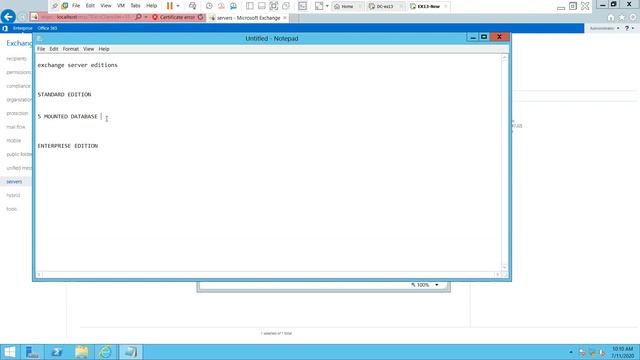
Task: Click the browser tools gear icon
Action: tap(633, 17)
